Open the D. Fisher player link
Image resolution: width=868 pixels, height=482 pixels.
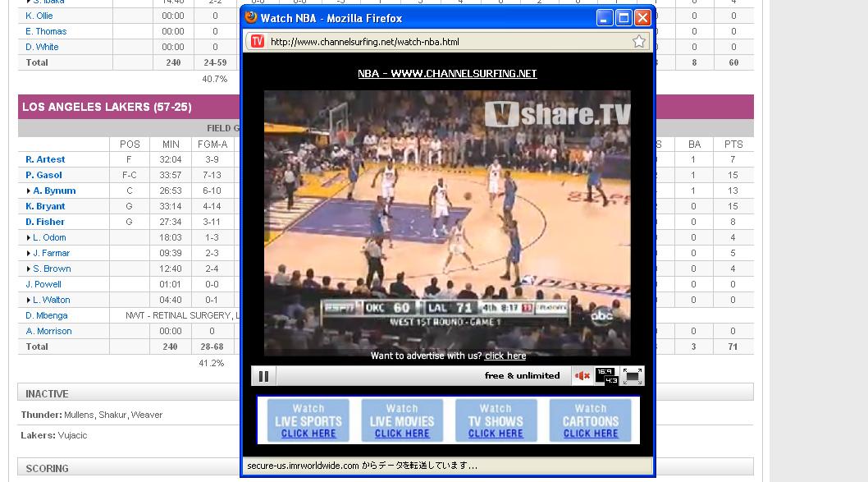click(x=45, y=222)
